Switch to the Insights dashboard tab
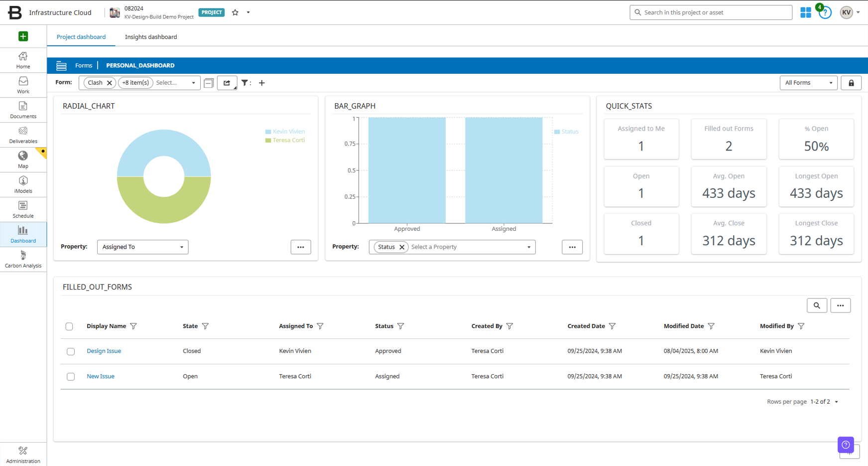 coord(151,37)
